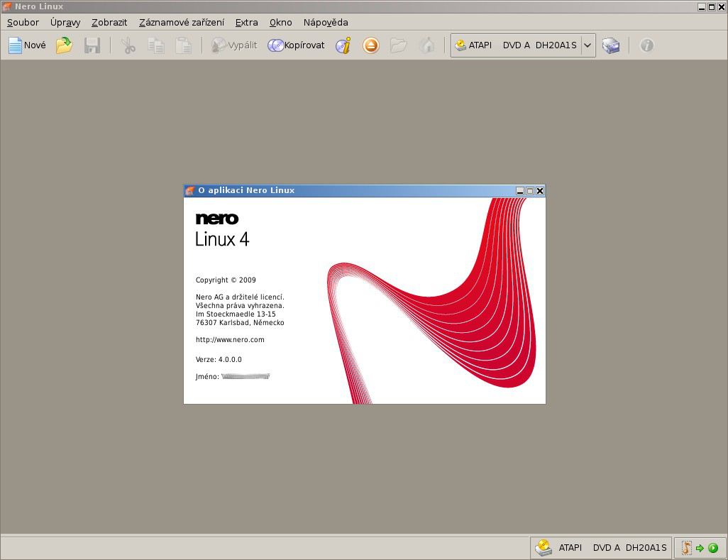728x560 pixels.
Task: Click the choose recorder drive icon
Action: [611, 45]
